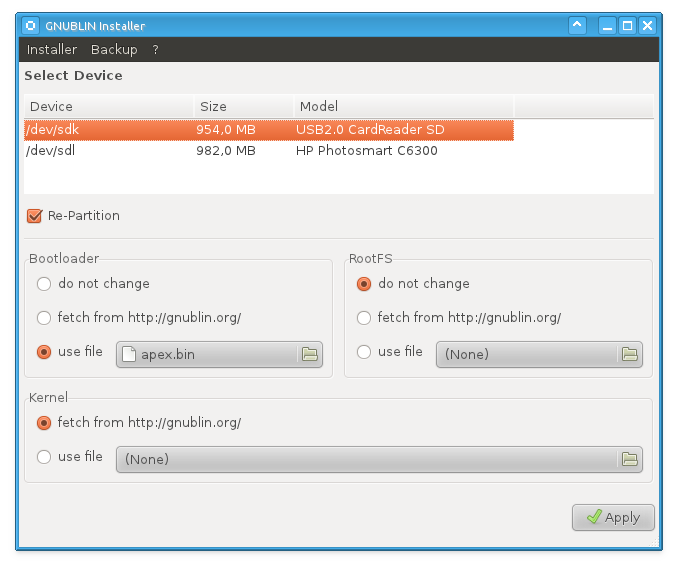Viewport: 678px width, 569px height.
Task: Select the /dev/sdl device row
Action: tap(269, 151)
